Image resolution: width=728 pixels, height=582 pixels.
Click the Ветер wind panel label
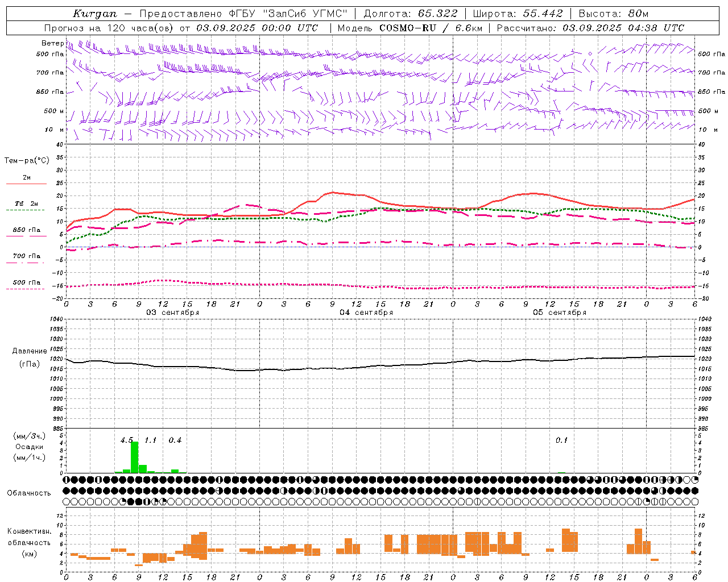tap(52, 43)
